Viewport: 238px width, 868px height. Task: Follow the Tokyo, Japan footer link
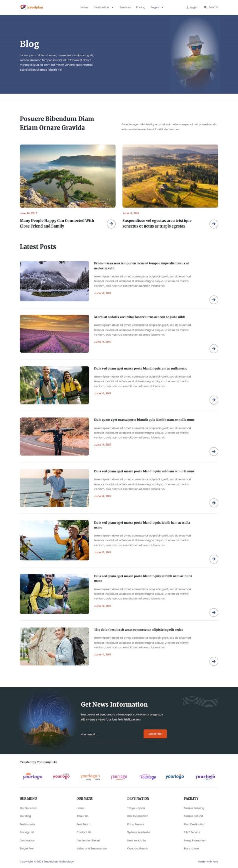tap(136, 808)
